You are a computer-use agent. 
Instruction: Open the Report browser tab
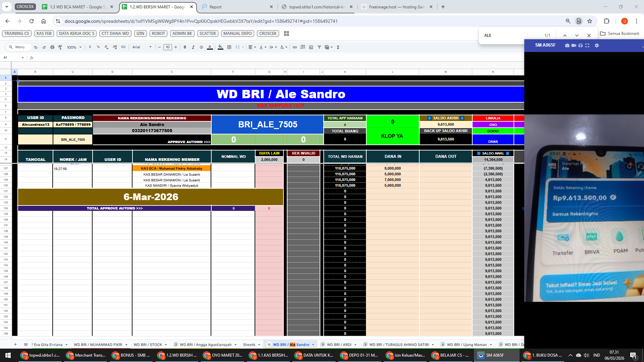click(215, 7)
